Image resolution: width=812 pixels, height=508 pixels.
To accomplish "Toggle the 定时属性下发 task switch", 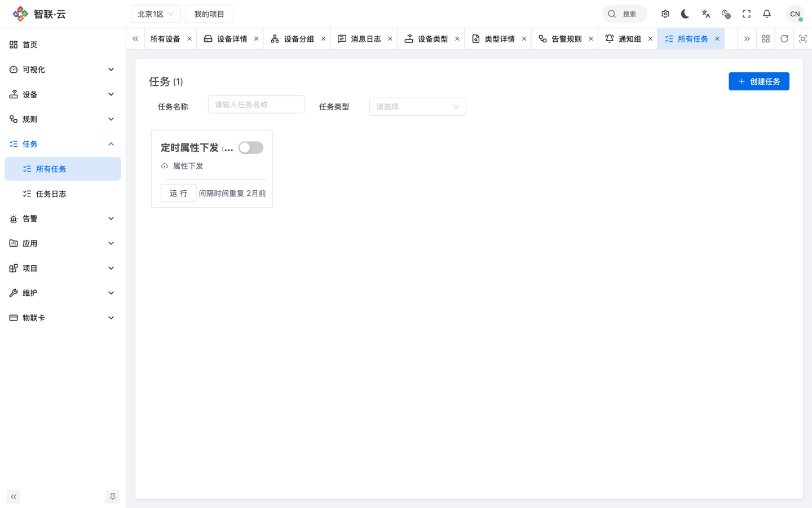I will click(x=251, y=148).
